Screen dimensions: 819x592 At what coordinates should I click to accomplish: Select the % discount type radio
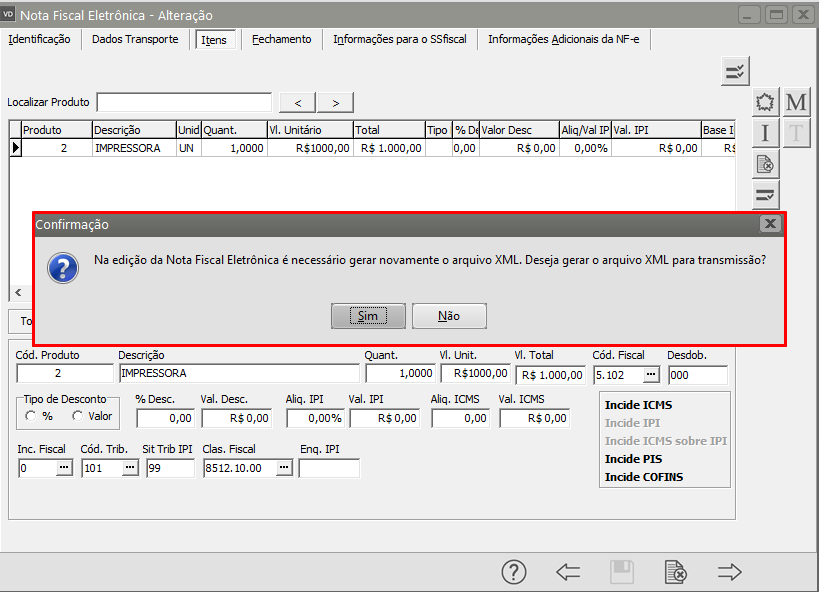click(32, 416)
